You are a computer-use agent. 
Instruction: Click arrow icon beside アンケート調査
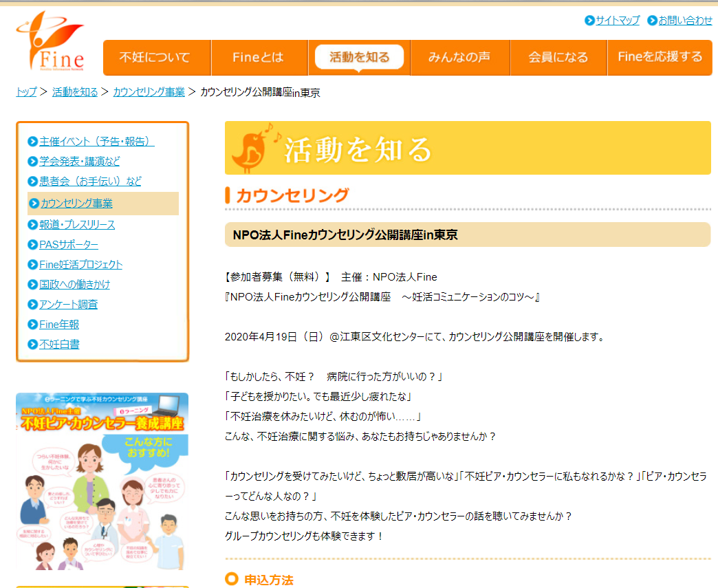coord(32,305)
